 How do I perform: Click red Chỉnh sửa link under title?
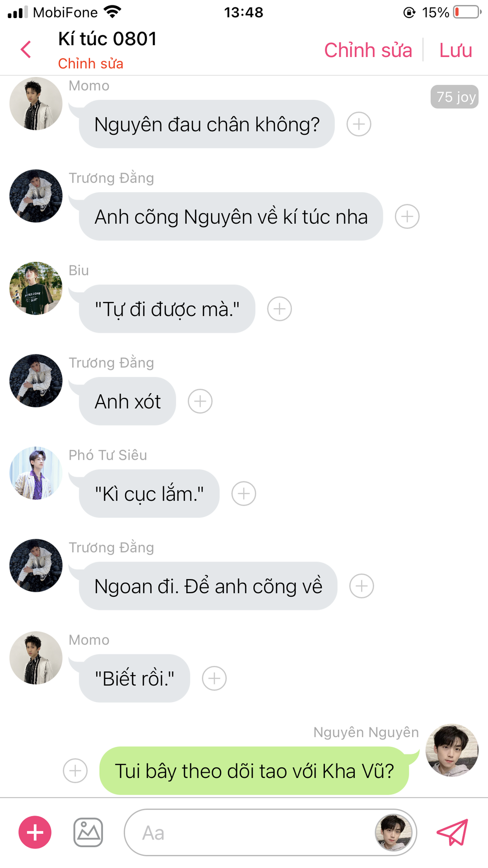[x=90, y=63]
